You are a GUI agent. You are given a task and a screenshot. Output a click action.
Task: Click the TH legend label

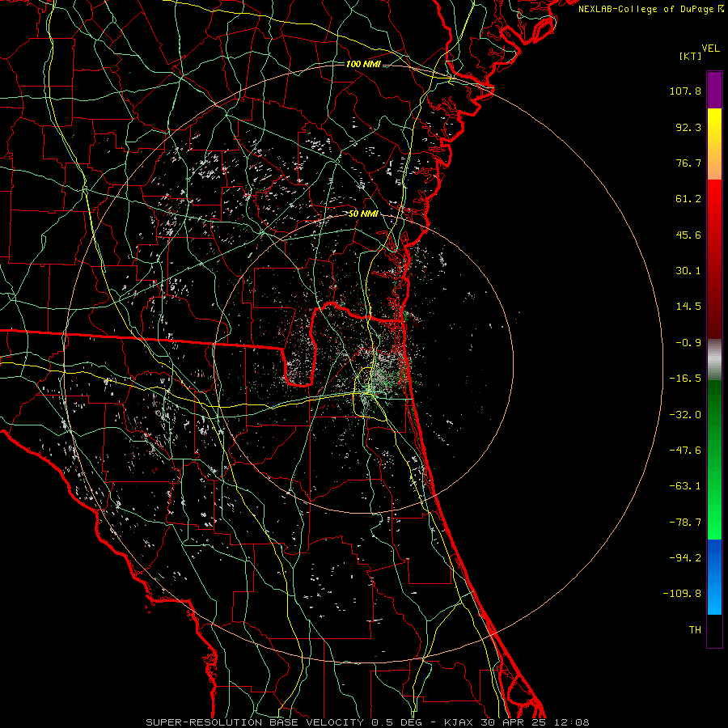695,630
